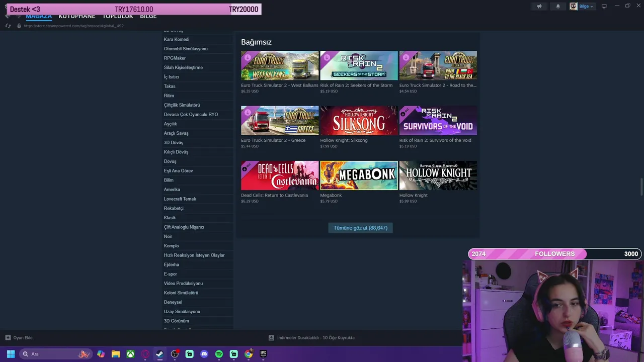Viewport: 644px width, 362px height.
Task: Open Opera GX from the taskbar
Action: (145, 354)
